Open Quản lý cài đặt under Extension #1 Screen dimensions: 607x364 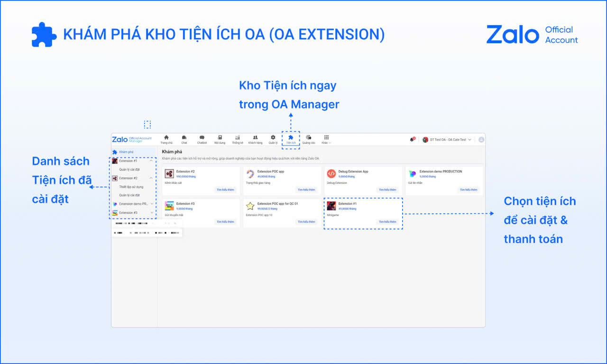(129, 169)
